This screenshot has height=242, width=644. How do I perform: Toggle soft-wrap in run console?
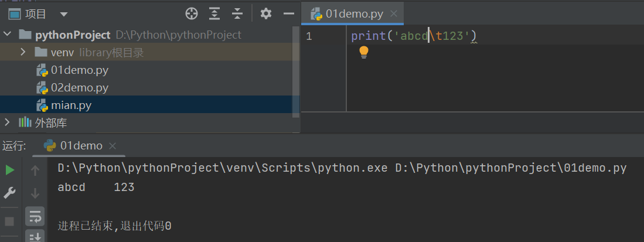coord(35,216)
